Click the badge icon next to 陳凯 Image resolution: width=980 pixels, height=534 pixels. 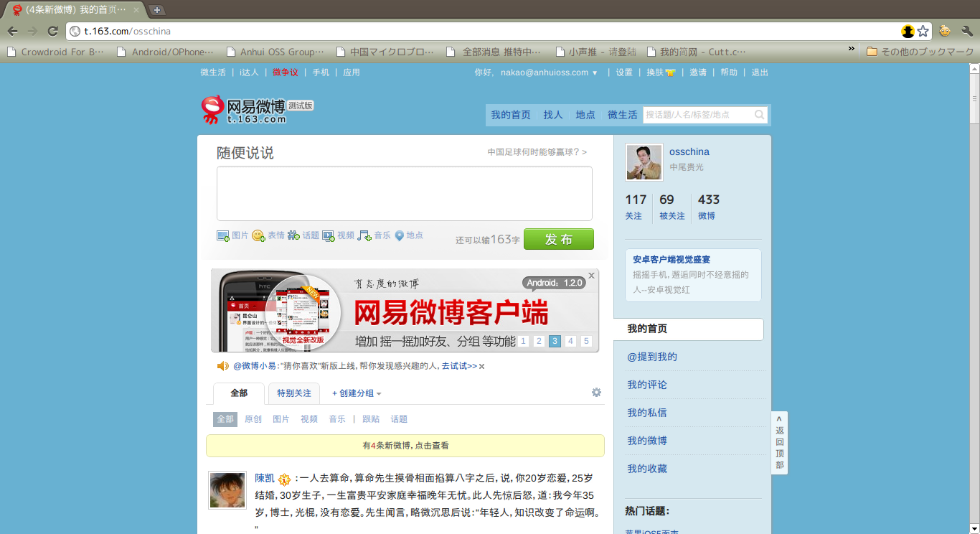point(284,479)
